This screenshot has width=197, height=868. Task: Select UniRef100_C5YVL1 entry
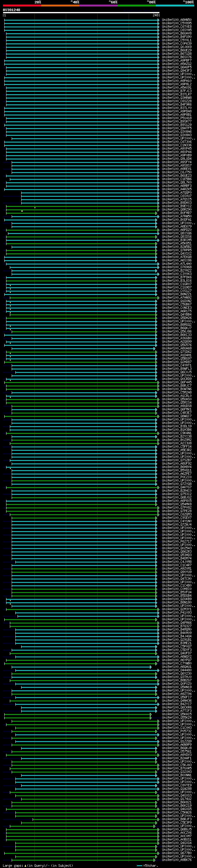pos(177,40)
